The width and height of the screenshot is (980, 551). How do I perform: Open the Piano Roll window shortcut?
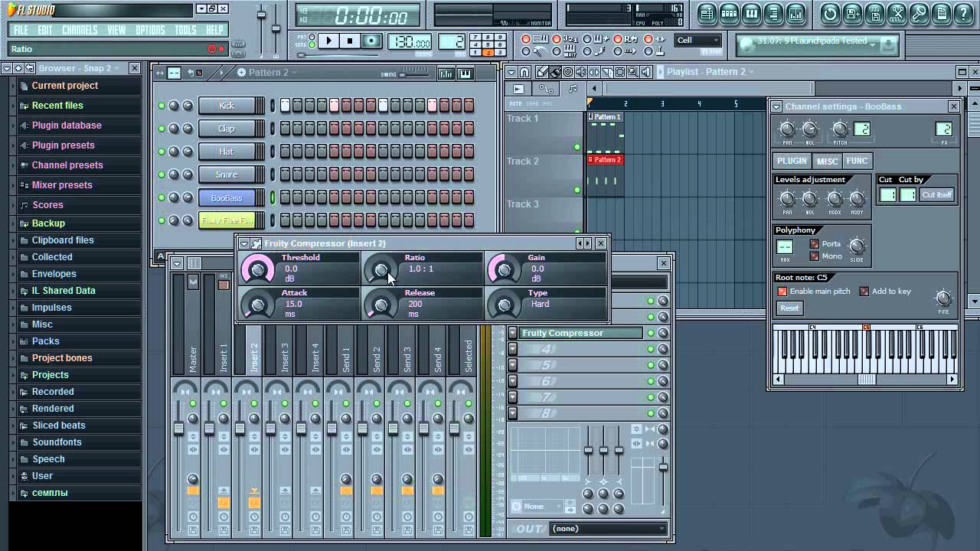752,14
